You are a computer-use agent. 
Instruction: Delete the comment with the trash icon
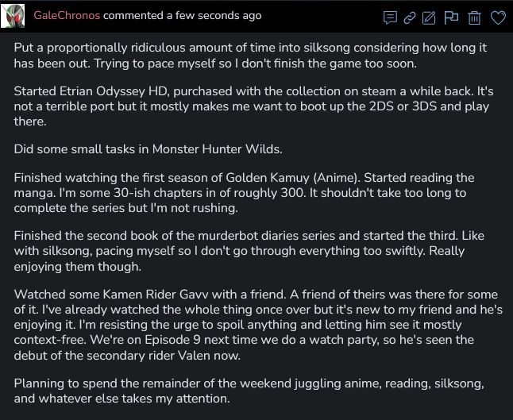click(x=474, y=17)
